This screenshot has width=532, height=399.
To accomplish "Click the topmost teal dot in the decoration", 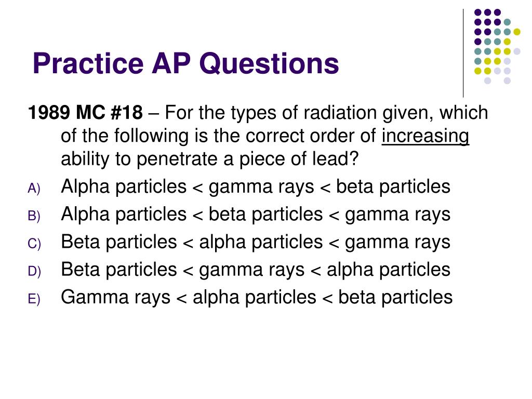I will coord(507,22).
